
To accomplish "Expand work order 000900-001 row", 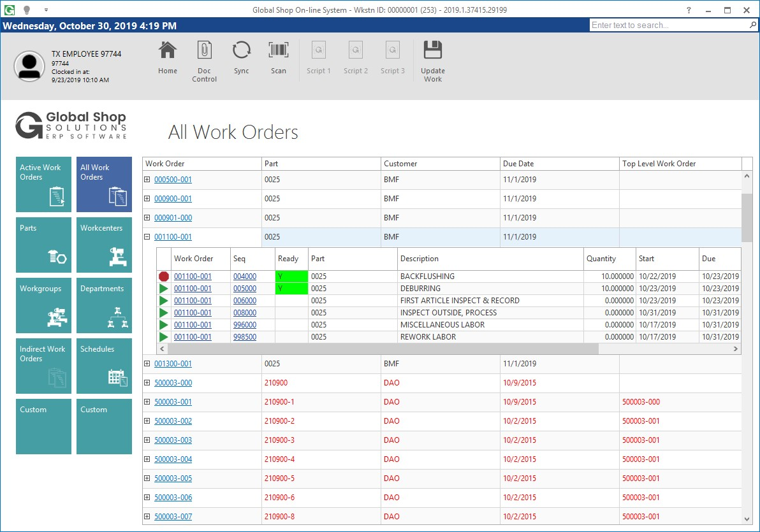I will 147,199.
